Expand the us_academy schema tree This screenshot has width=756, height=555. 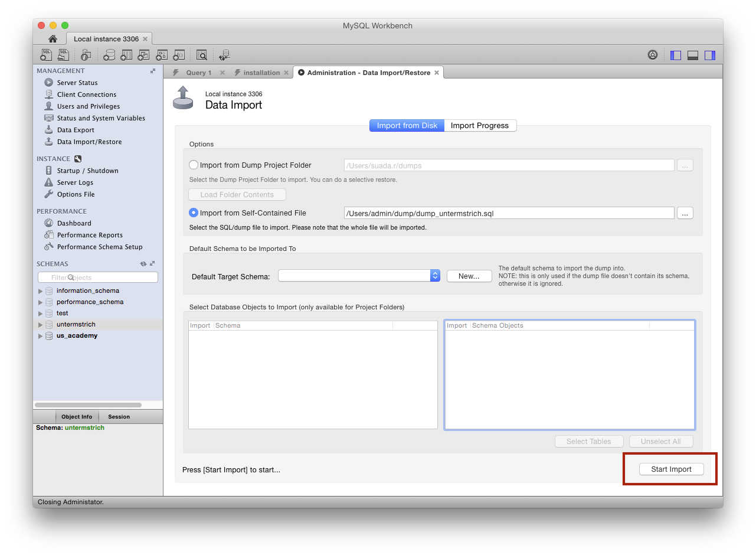point(40,336)
